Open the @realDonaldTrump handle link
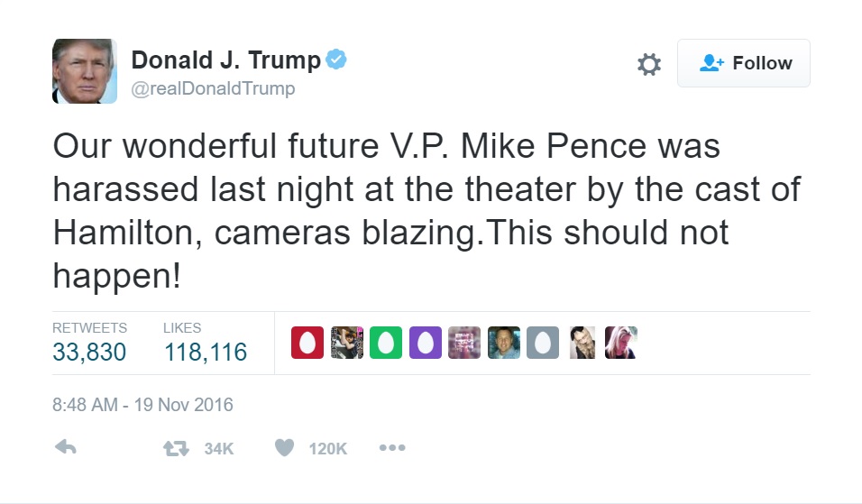862x504 pixels. click(213, 88)
